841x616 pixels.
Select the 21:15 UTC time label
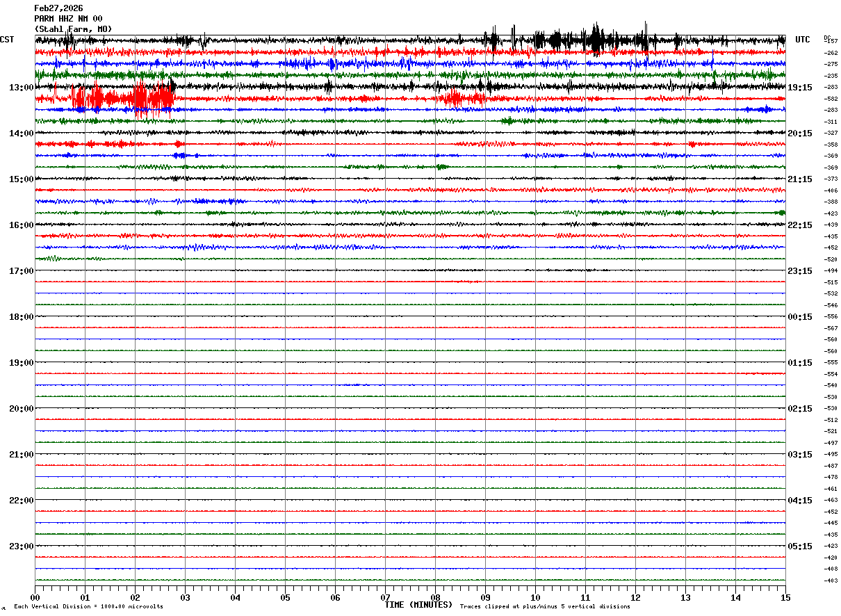pyautogui.click(x=800, y=179)
